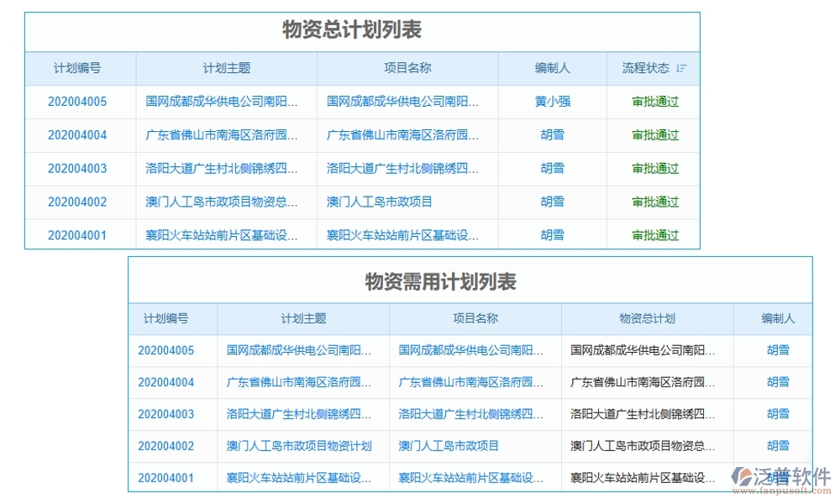Image resolution: width=840 pixels, height=504 pixels.
Task: Click 审批通过 status for plan 202004005
Action: (x=654, y=102)
